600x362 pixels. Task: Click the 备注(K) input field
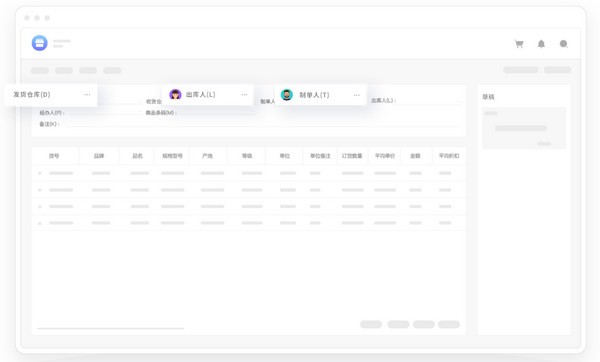pos(262,124)
